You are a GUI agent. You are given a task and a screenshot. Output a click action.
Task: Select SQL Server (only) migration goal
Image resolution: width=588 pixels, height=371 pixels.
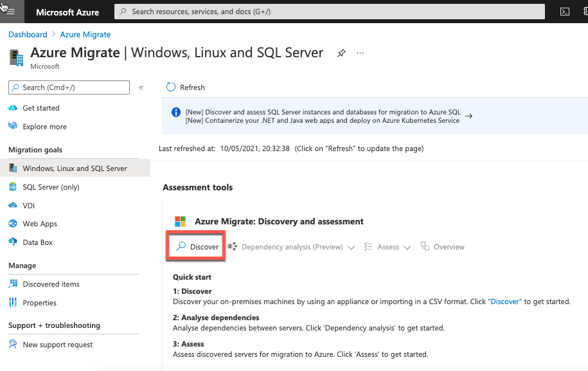[51, 187]
